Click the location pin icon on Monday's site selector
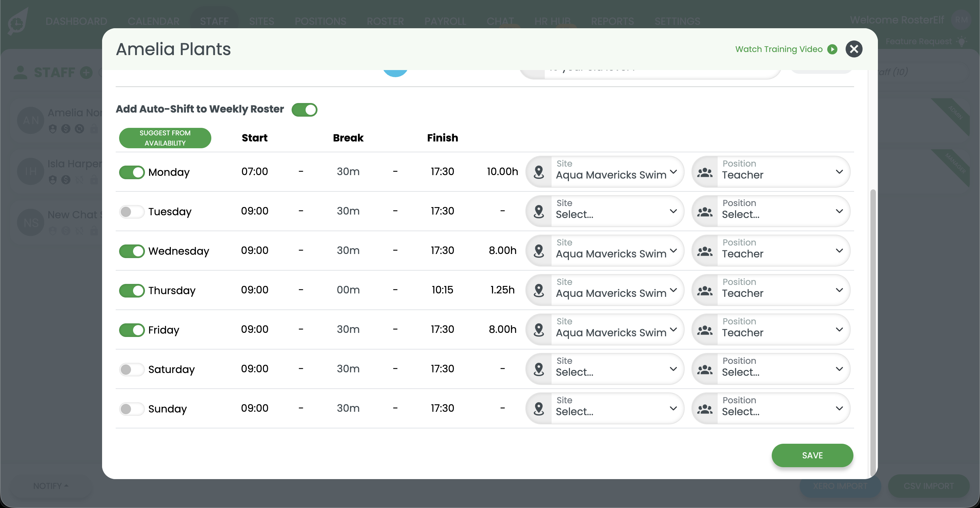The image size is (980, 508). [539, 172]
